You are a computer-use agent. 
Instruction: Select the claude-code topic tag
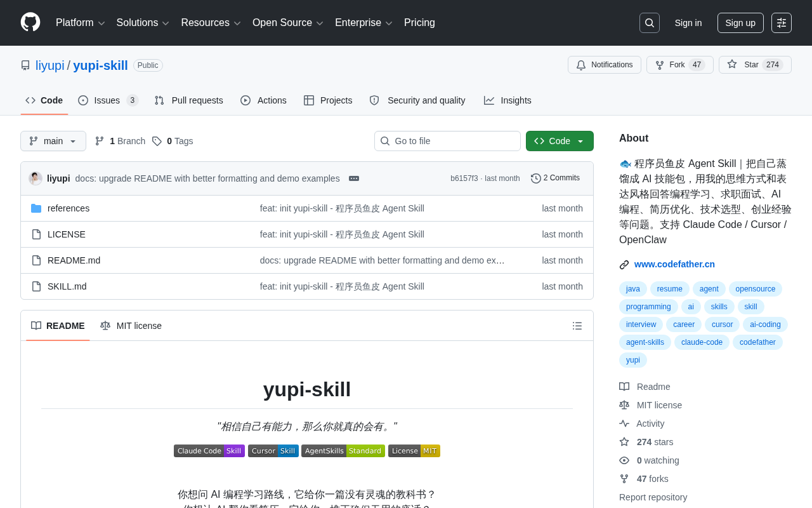coord(702,342)
